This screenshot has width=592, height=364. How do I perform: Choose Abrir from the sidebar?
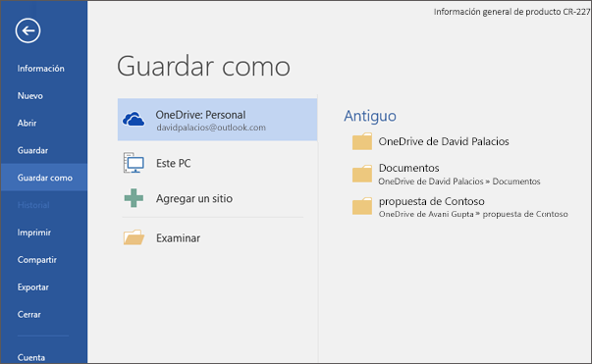pos(27,123)
